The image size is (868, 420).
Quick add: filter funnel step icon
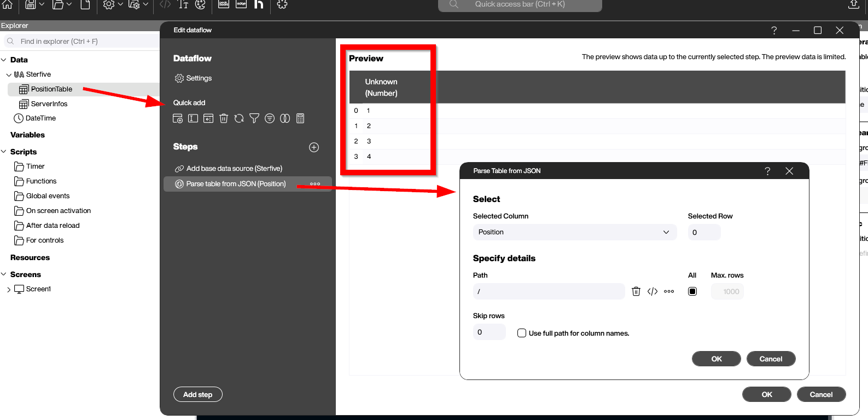click(254, 118)
